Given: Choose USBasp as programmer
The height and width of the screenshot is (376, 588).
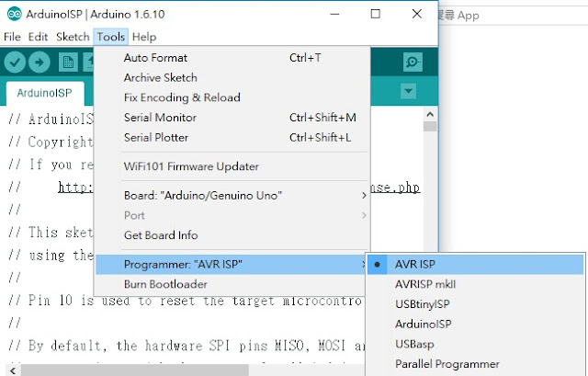Looking at the screenshot, I should coord(476,344).
